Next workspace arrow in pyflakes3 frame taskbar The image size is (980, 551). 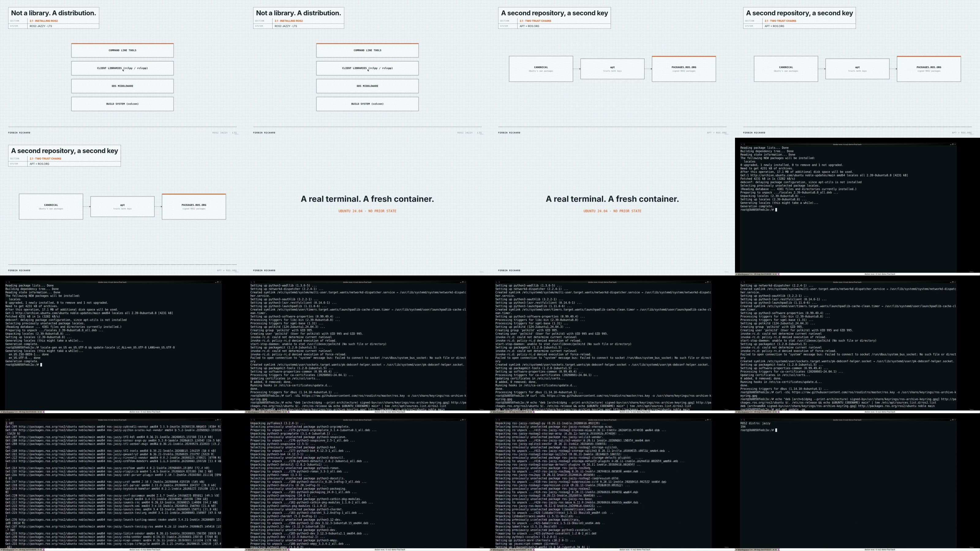coord(262,550)
